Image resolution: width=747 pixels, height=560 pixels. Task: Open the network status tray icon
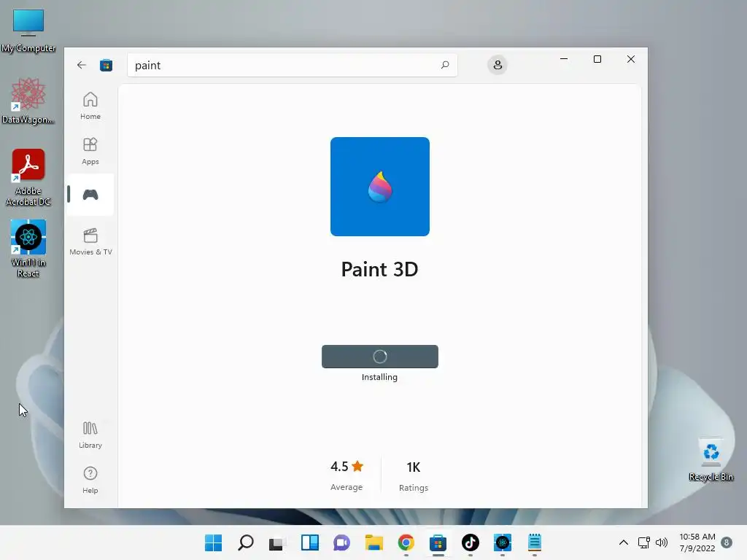(x=643, y=542)
